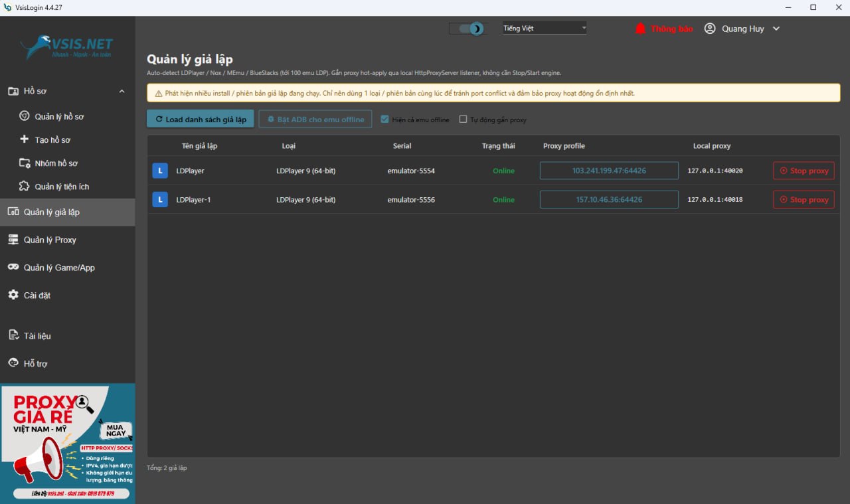Click Online status for emulator-5554 row

pyautogui.click(x=503, y=171)
